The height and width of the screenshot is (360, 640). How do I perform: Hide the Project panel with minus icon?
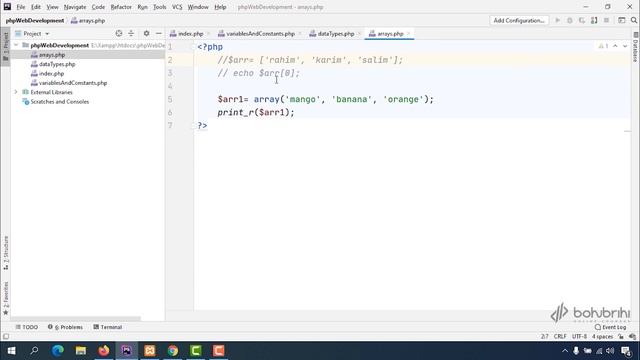pos(159,33)
